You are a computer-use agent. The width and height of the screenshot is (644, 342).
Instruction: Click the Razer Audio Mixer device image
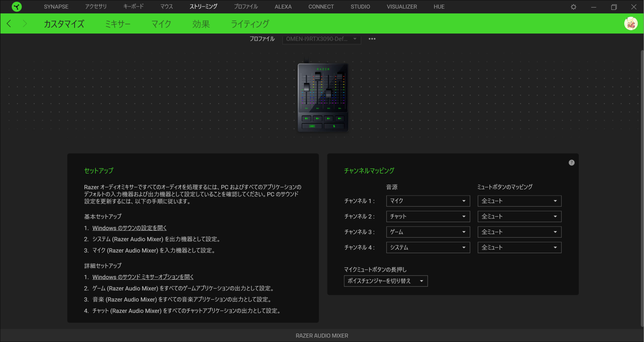[x=323, y=97]
